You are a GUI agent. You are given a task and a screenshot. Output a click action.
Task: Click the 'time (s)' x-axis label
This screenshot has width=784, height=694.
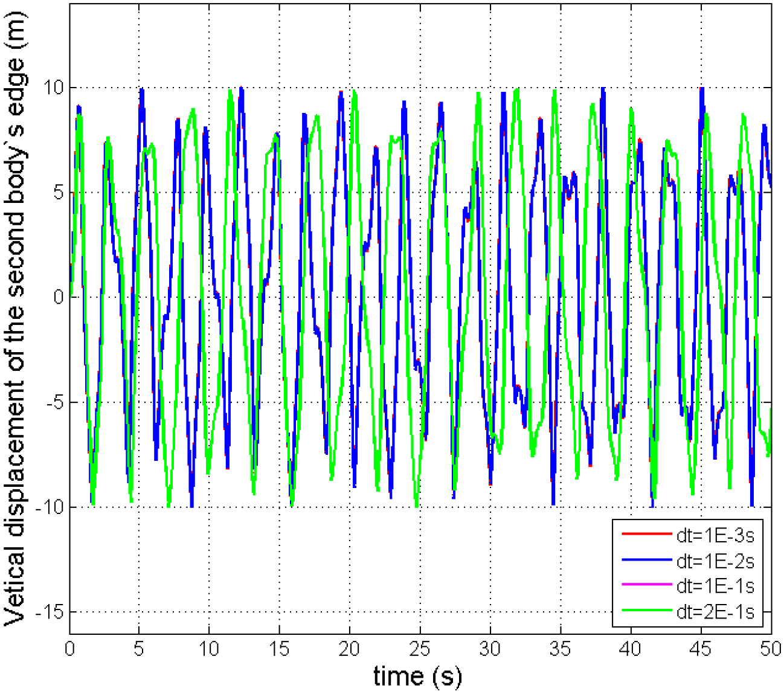[417, 676]
